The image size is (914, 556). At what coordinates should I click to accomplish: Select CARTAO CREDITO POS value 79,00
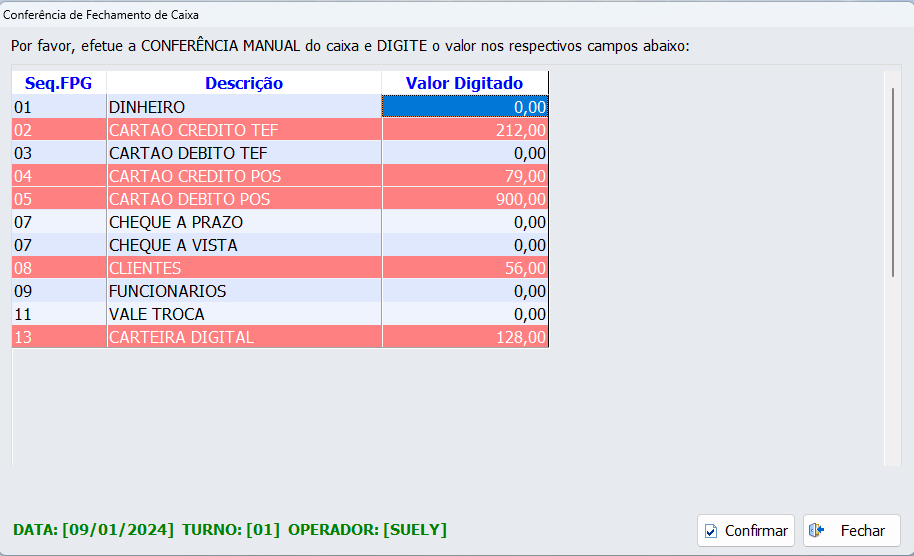coord(465,176)
